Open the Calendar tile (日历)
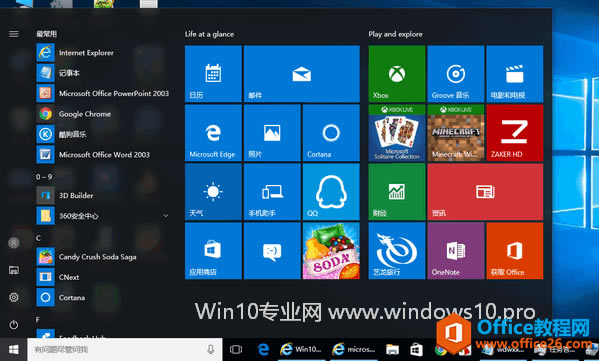 [x=213, y=74]
